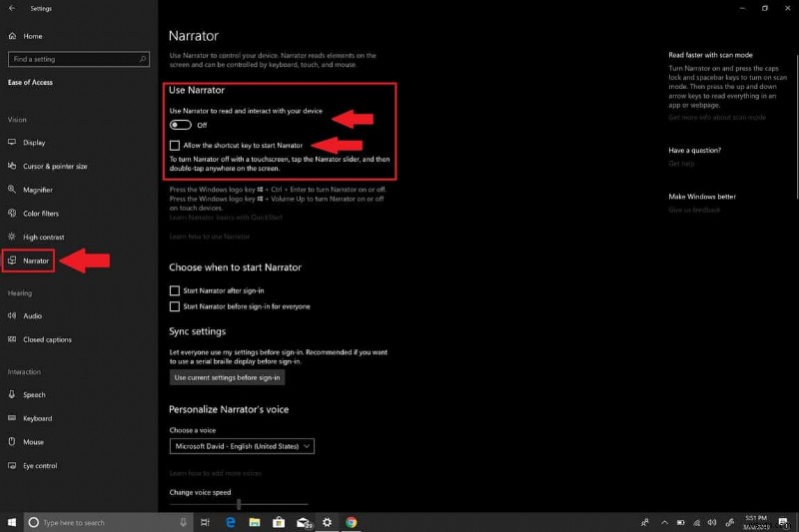Open Google Chrome from the taskbar

[x=352, y=522]
